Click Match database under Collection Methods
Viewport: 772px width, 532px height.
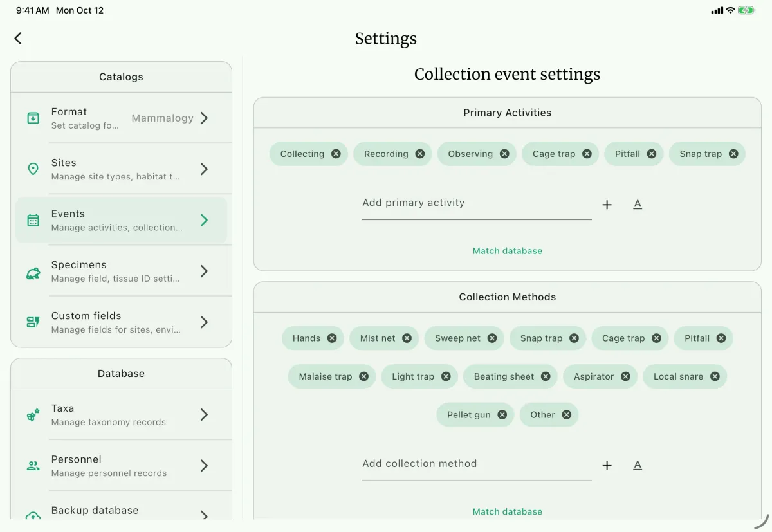click(x=508, y=512)
